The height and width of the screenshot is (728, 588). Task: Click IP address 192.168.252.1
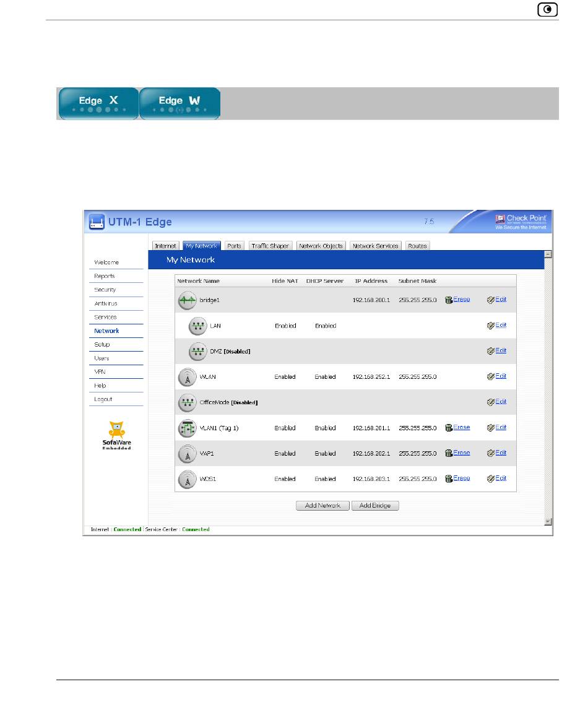(371, 377)
